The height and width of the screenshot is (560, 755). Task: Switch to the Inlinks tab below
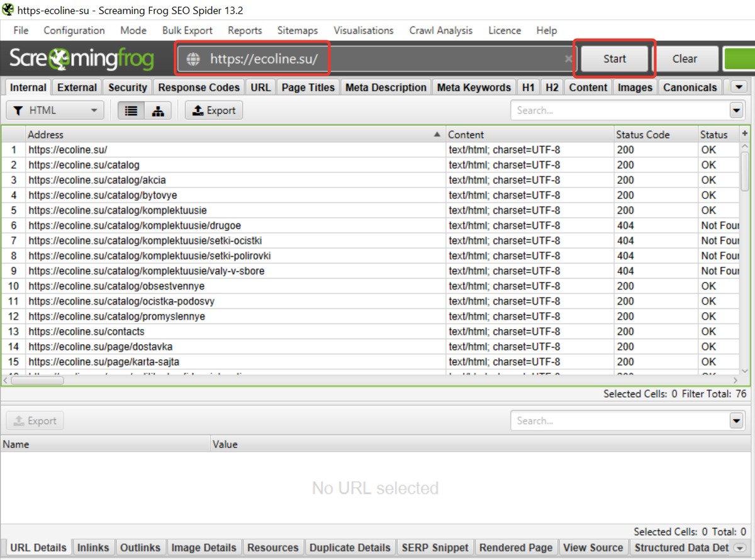click(93, 547)
